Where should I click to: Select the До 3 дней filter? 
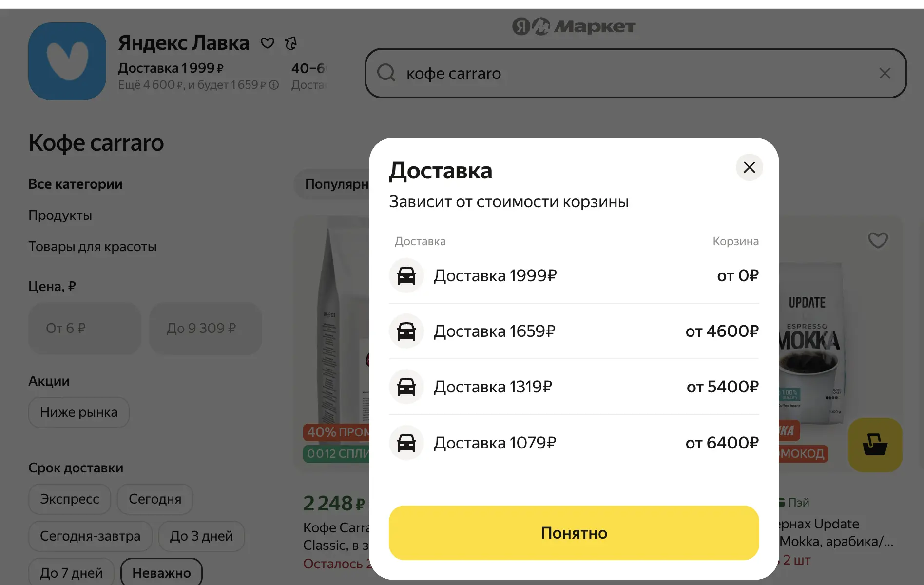pos(201,536)
